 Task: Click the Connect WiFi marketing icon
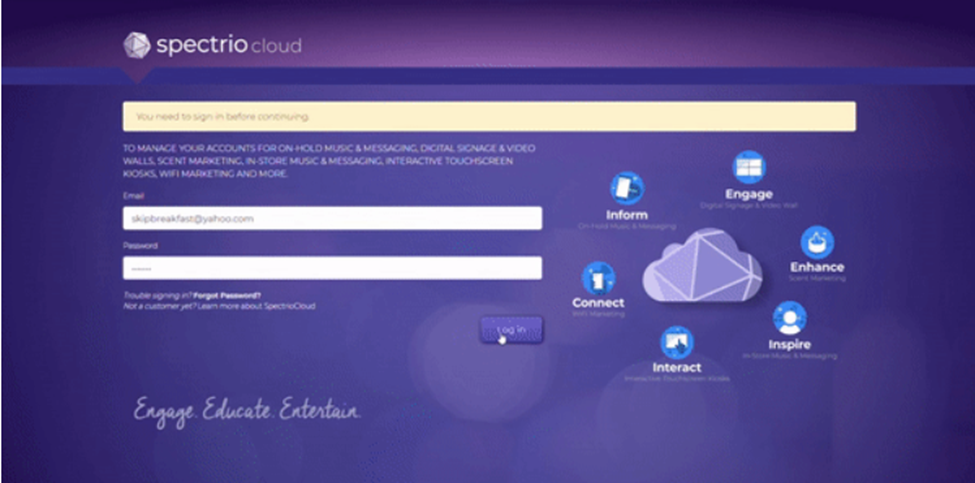[598, 278]
